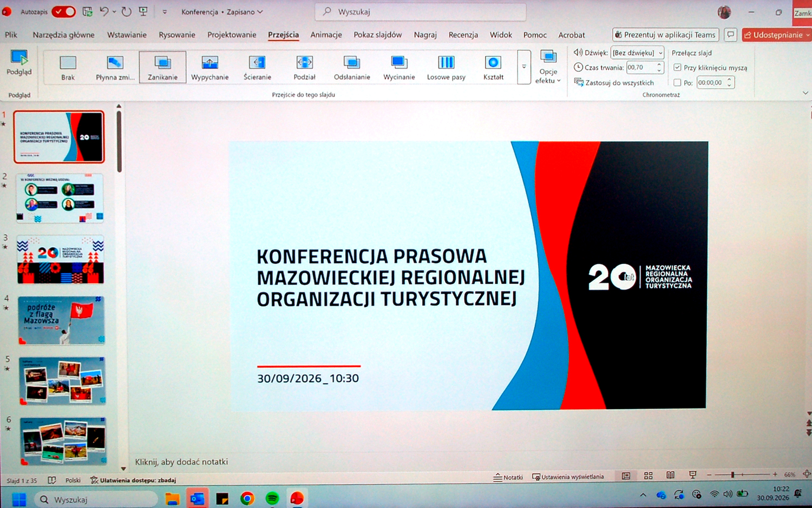The width and height of the screenshot is (812, 508).
Task: Start slideshow from quick access toolbar
Action: point(143,11)
